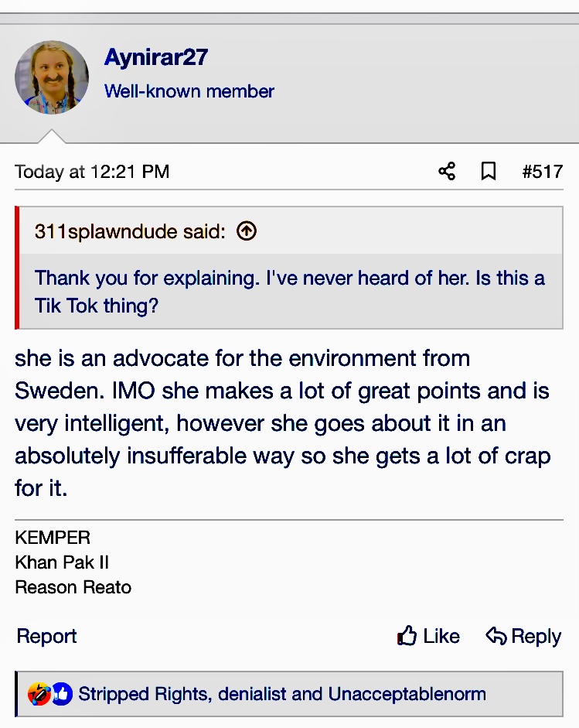Click the Reply arrow icon

pos(496,636)
